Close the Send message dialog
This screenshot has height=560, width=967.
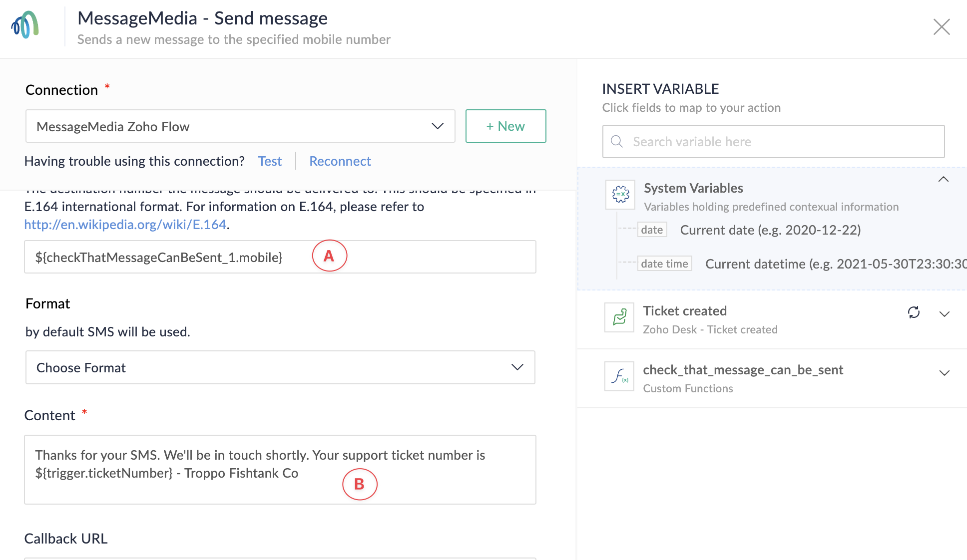pyautogui.click(x=942, y=27)
